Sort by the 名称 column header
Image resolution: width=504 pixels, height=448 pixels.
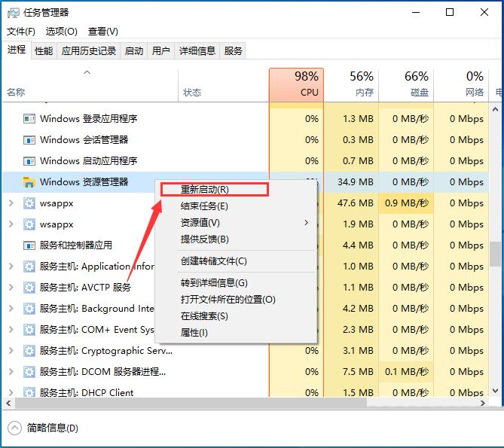[x=90, y=85]
